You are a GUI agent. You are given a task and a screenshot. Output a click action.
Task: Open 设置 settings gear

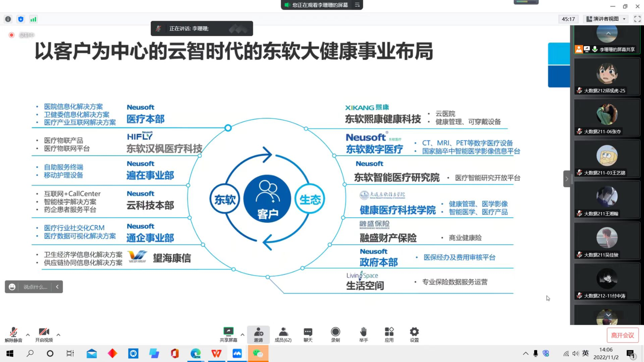click(414, 335)
